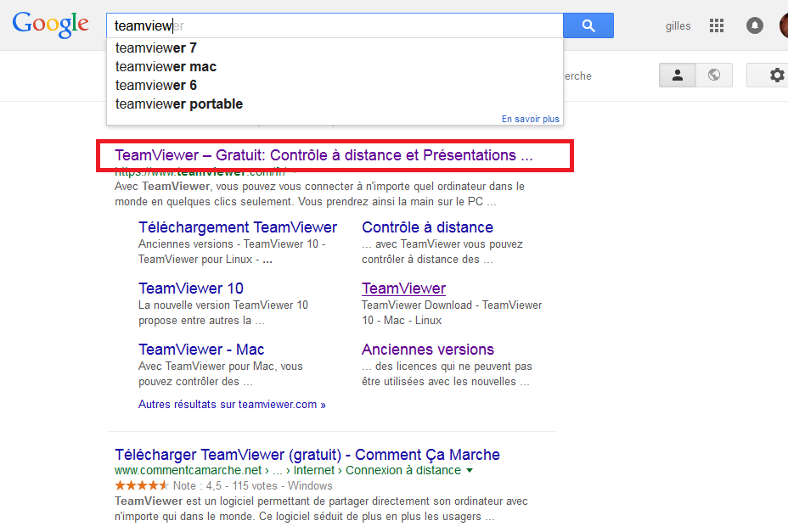Viewport: 788px width, 532px height.
Task: Open the Google apps grid
Action: 716,25
